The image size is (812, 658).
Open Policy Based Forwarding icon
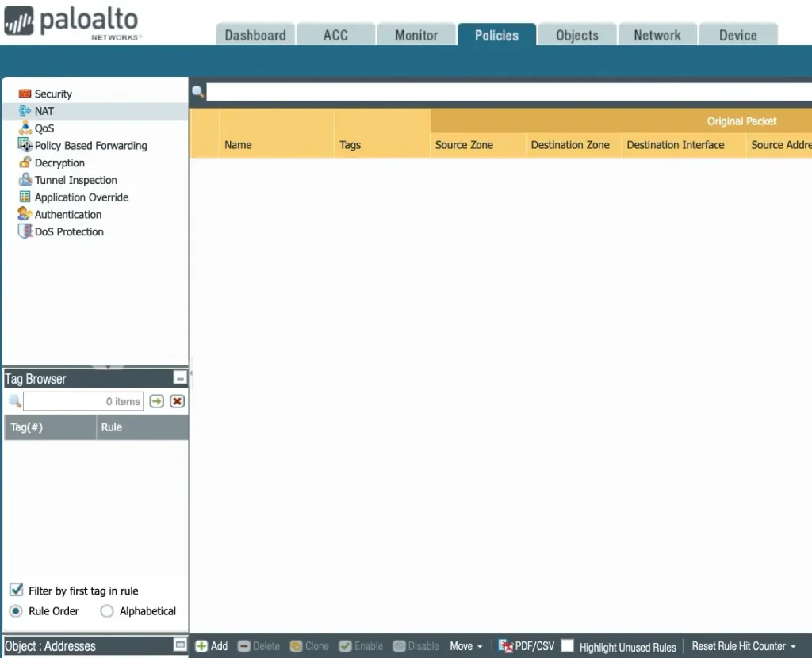tap(25, 145)
